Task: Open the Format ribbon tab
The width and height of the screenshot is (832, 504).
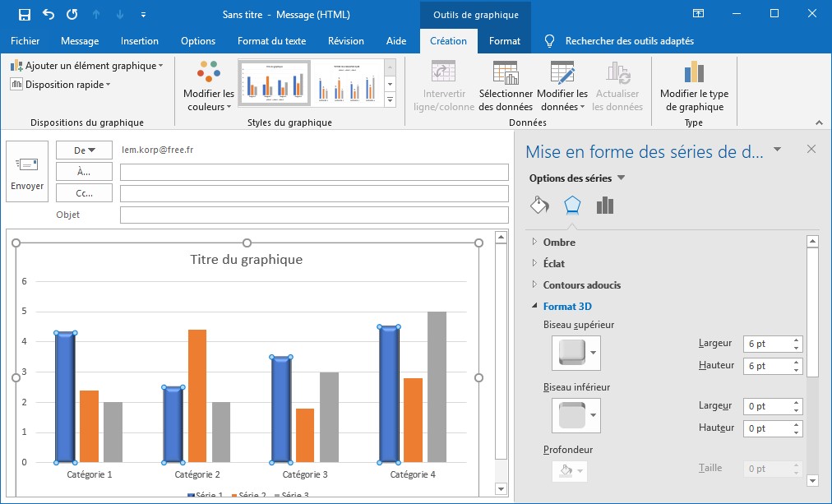Action: pyautogui.click(x=505, y=41)
